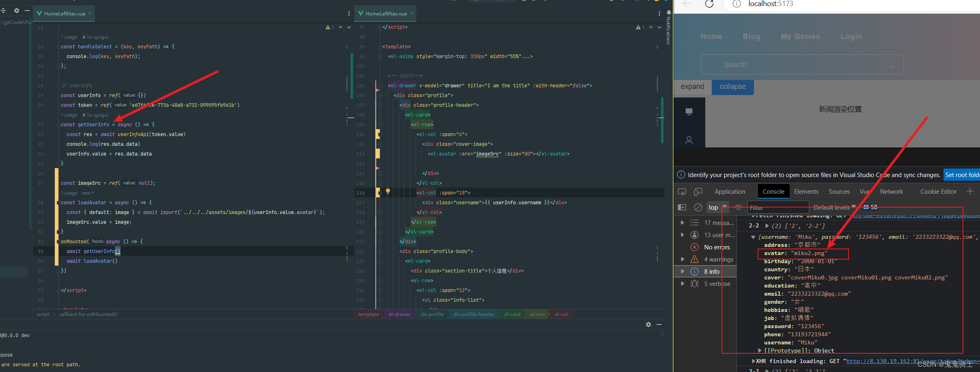Open terminal panel settings gear
The width and height of the screenshot is (980, 372).
[x=648, y=324]
